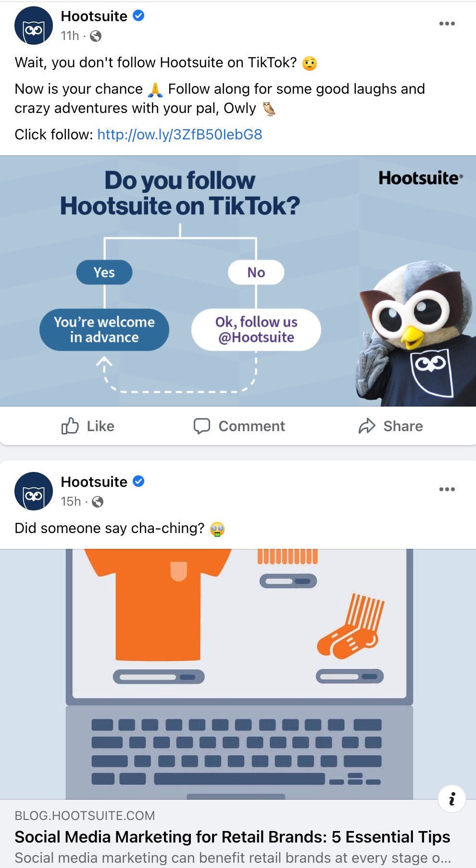Open the Hootsuite name on the second post

[94, 482]
